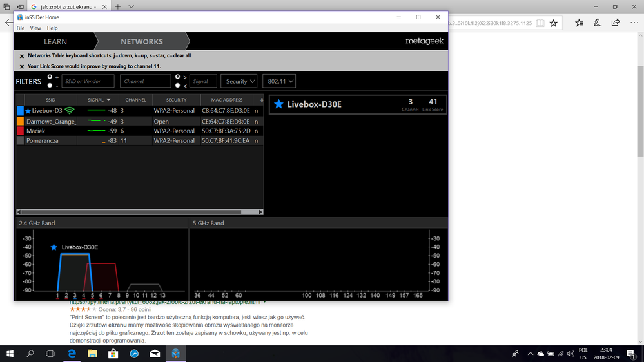Open the Edge reading view book icon
644x362 pixels.
[x=540, y=23]
